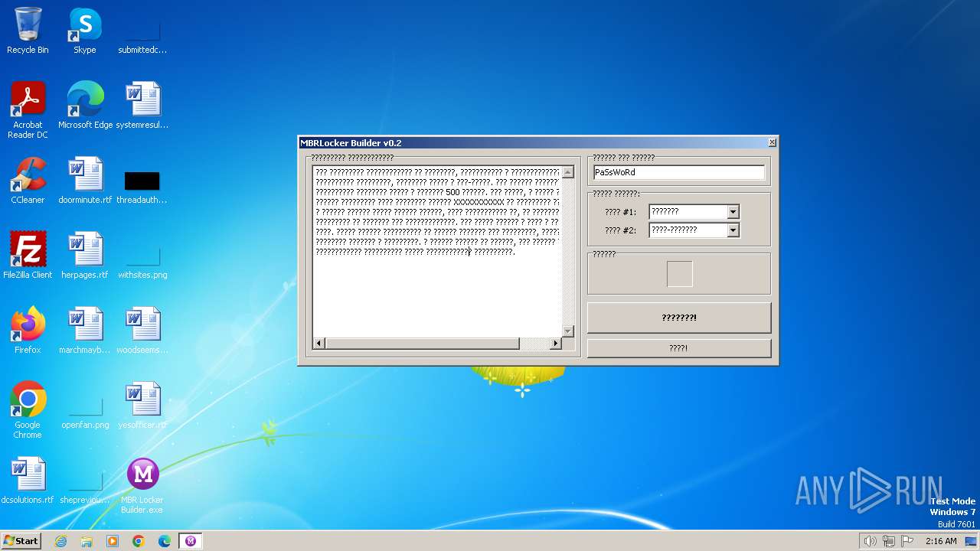This screenshot has width=980, height=551.
Task: Click the square color preview box
Action: click(679, 274)
